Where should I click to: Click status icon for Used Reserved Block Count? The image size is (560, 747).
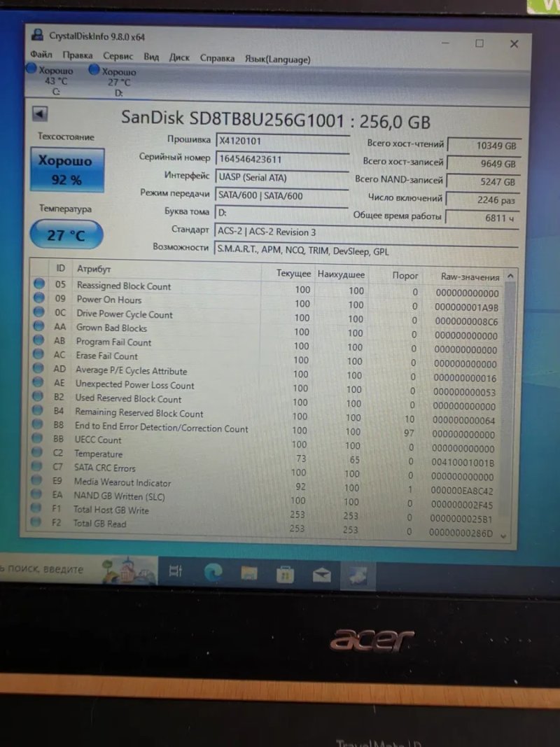38,396
